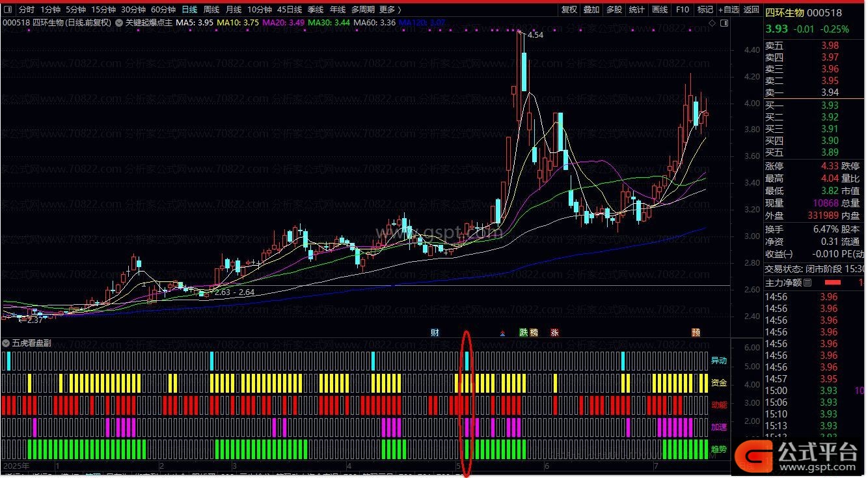Viewport: 868px width, 478px height.
Task: Open the F10 company info button
Action: [x=683, y=10]
